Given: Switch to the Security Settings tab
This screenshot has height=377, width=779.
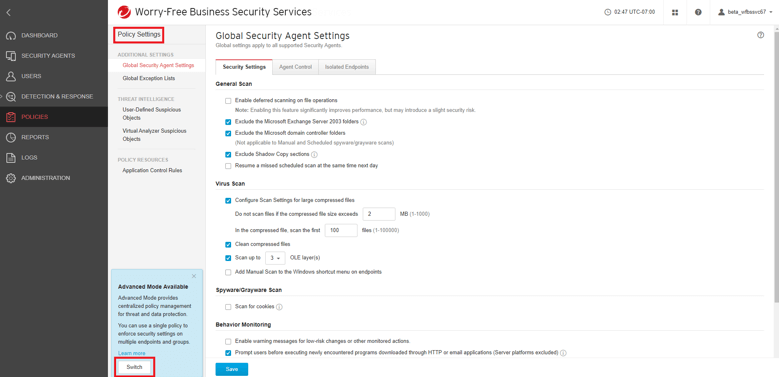Looking at the screenshot, I should pos(244,67).
